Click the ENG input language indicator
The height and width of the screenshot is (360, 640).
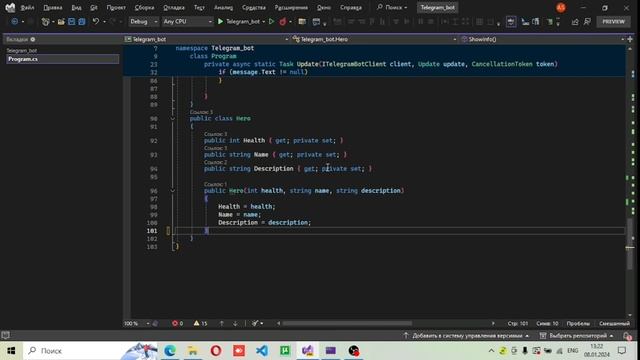(573, 351)
